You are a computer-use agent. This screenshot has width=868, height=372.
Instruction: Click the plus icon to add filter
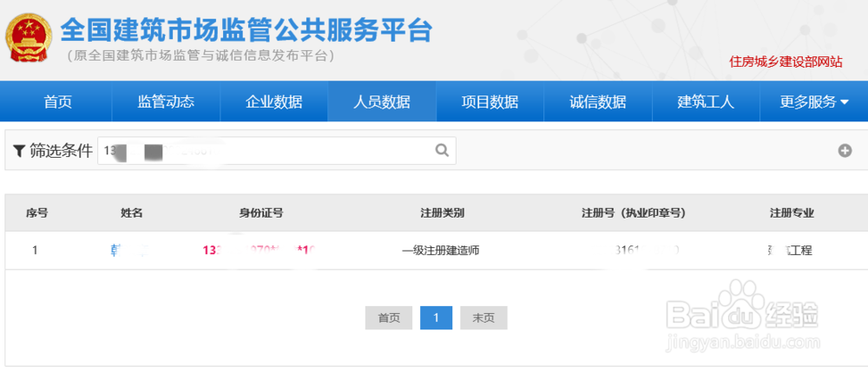click(845, 150)
